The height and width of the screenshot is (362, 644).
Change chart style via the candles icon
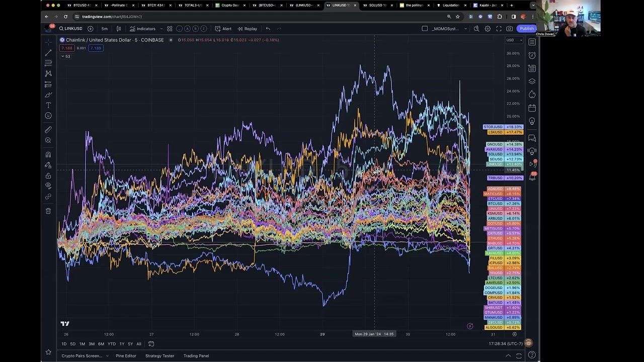click(x=119, y=29)
